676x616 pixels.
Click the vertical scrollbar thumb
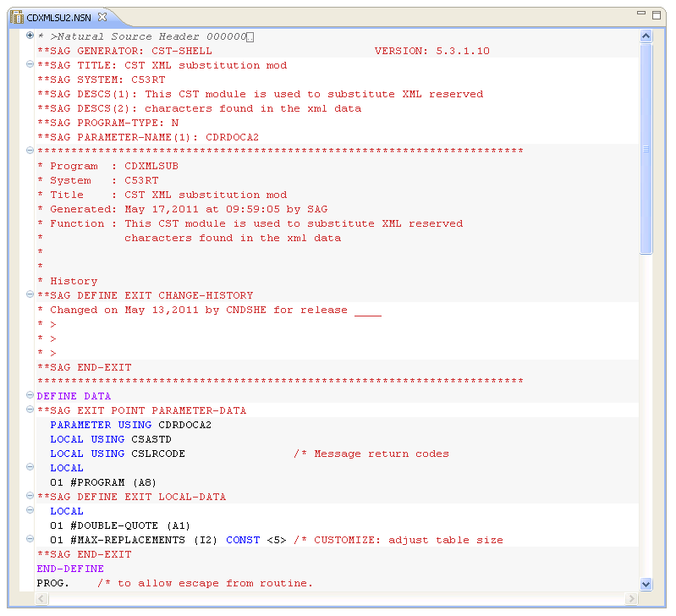pos(646,148)
